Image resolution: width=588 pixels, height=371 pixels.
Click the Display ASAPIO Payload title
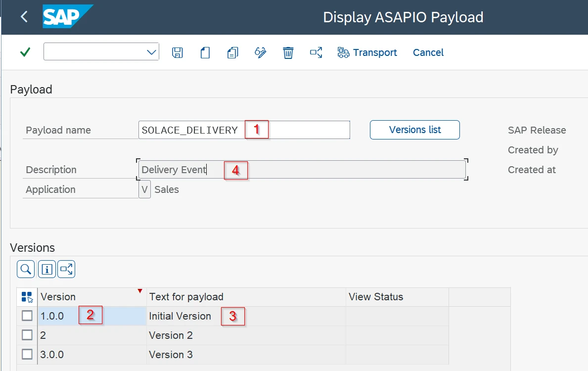coord(403,17)
